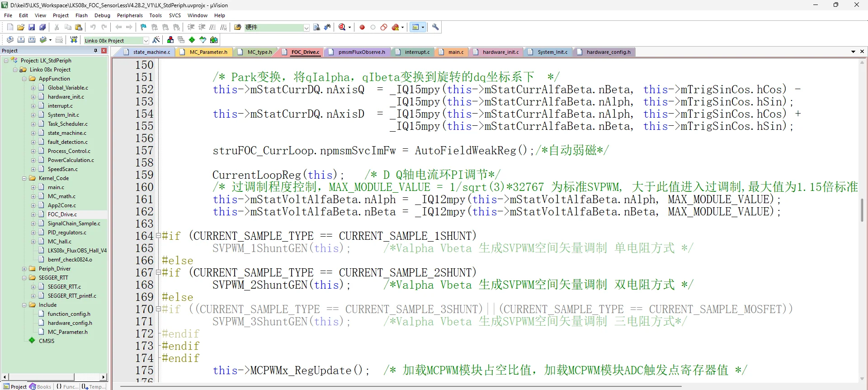868x390 pixels.
Task: Close the Project panel
Action: click(104, 51)
